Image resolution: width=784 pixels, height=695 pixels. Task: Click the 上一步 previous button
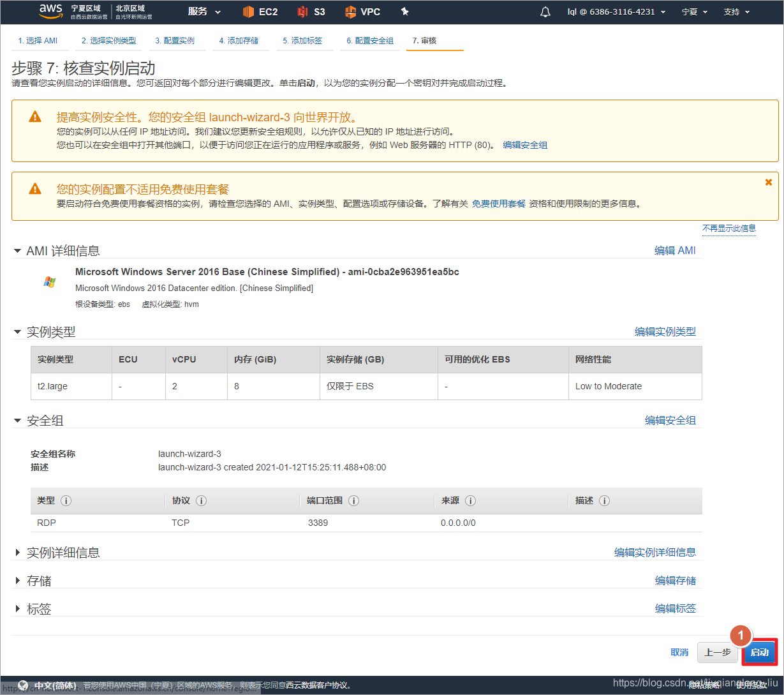(718, 652)
